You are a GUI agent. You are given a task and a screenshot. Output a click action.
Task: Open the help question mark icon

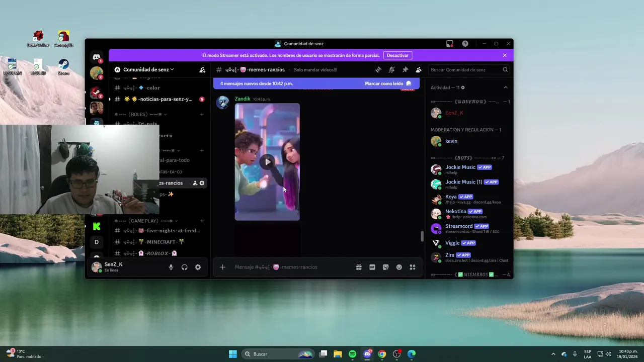[x=465, y=44]
